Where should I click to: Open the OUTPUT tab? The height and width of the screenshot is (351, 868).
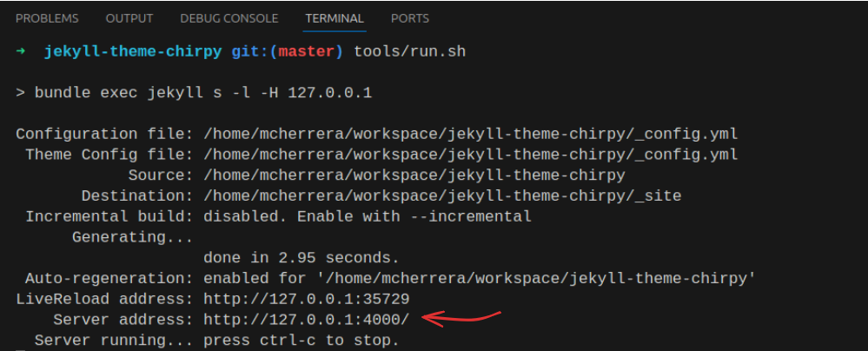coord(129,18)
